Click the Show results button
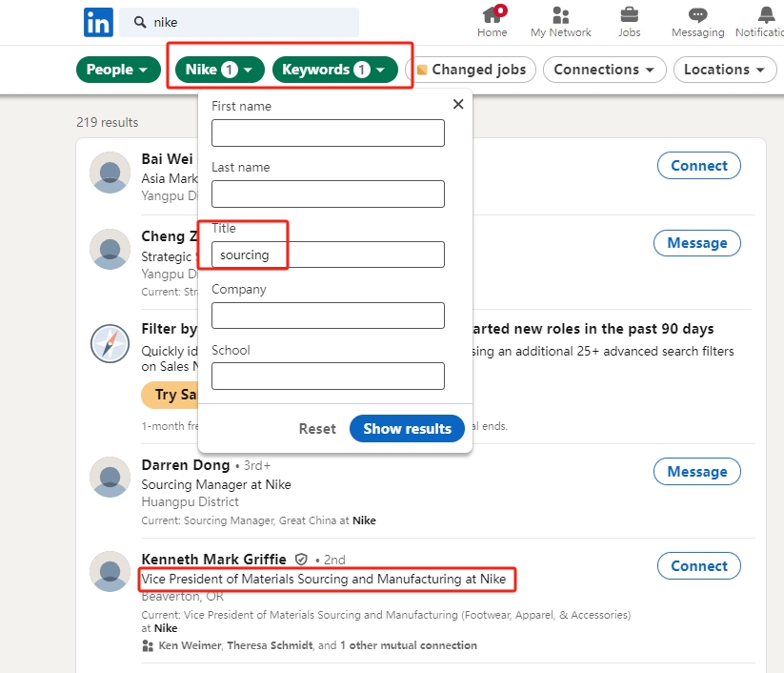 [407, 428]
